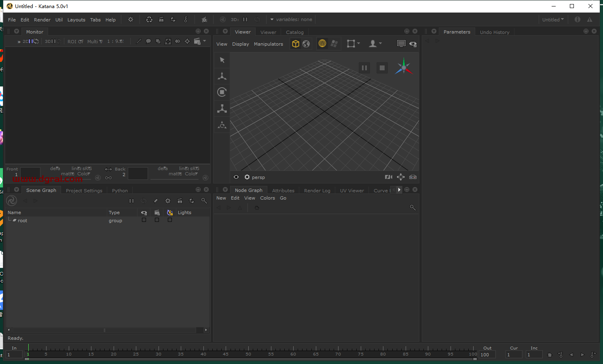The image size is (603, 364).
Task: Click the monitor display icon in Viewer toolbar
Action: [401, 44]
